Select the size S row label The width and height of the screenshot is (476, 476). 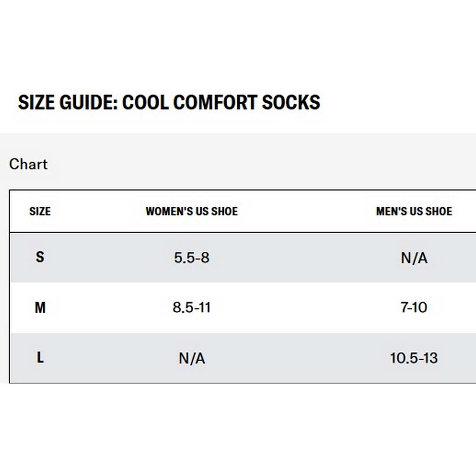tap(40, 257)
